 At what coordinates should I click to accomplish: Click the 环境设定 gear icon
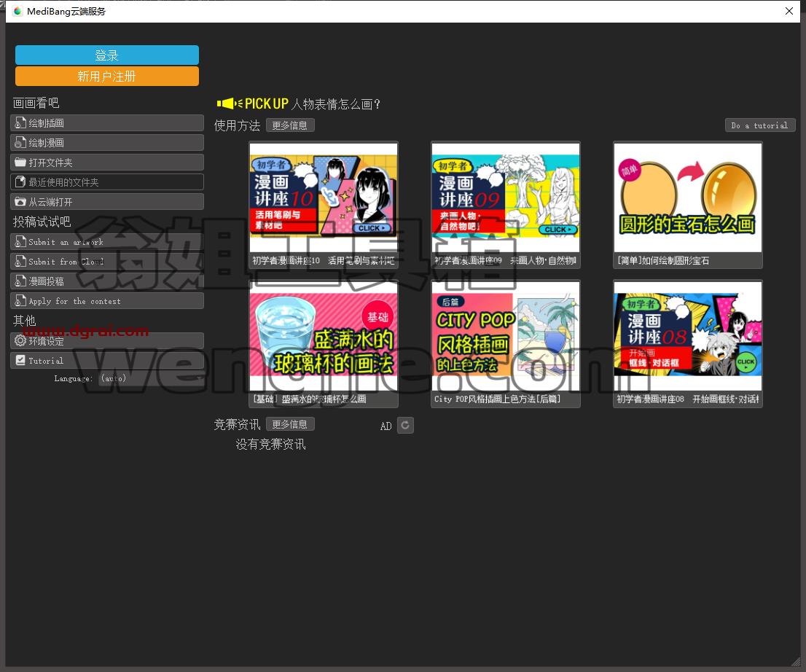[x=20, y=340]
